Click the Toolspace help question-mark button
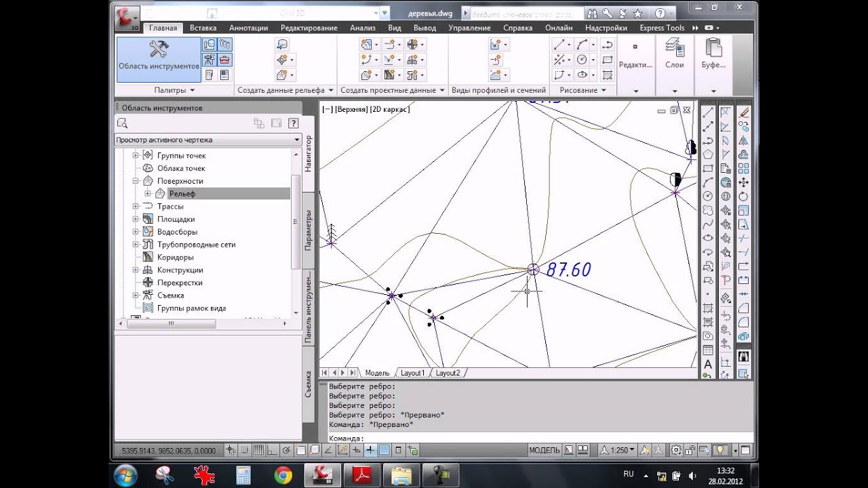The image size is (868, 488). coord(294,123)
